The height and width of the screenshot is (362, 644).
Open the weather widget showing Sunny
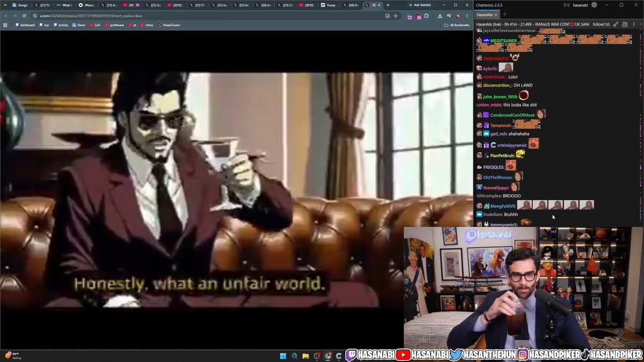[x=13, y=355]
